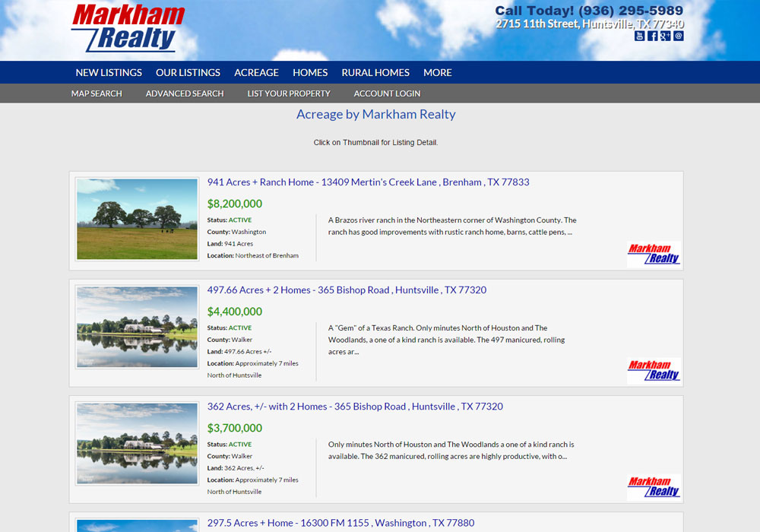Click the $3,700,000 price
The width and height of the screenshot is (760, 532).
click(235, 429)
